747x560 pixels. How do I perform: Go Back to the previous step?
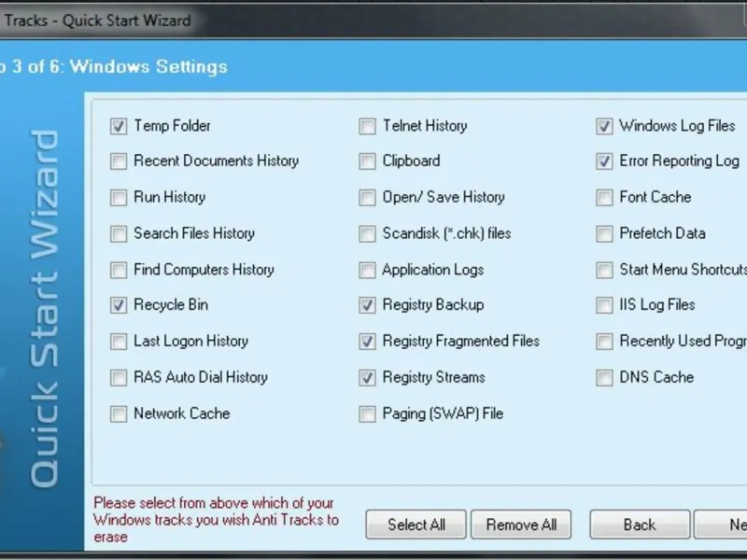[x=640, y=525]
